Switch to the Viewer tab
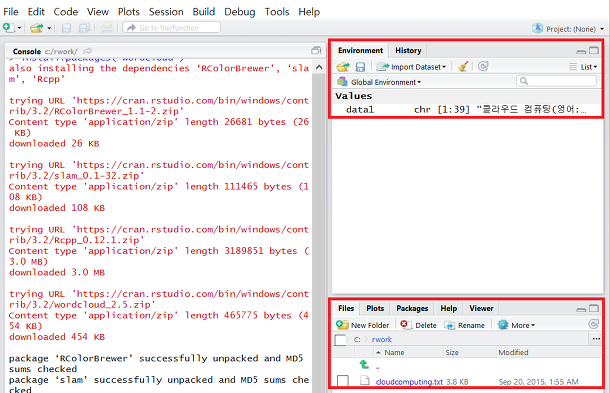 481,308
